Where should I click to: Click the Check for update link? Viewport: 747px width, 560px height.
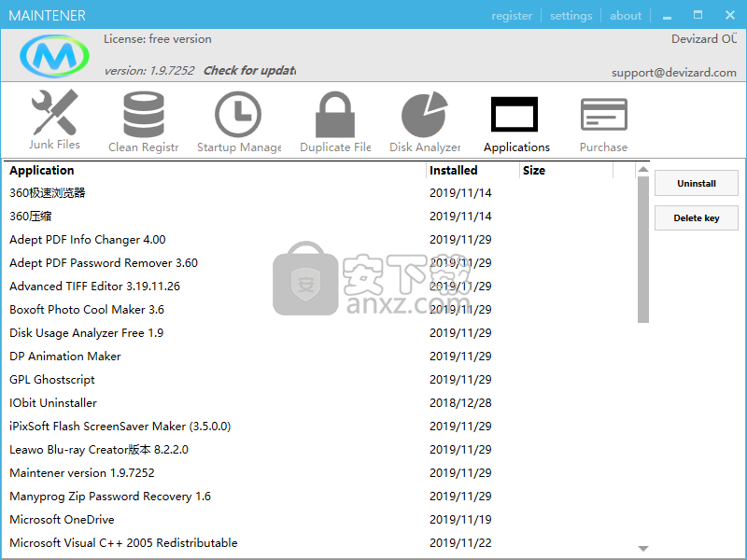coord(249,71)
